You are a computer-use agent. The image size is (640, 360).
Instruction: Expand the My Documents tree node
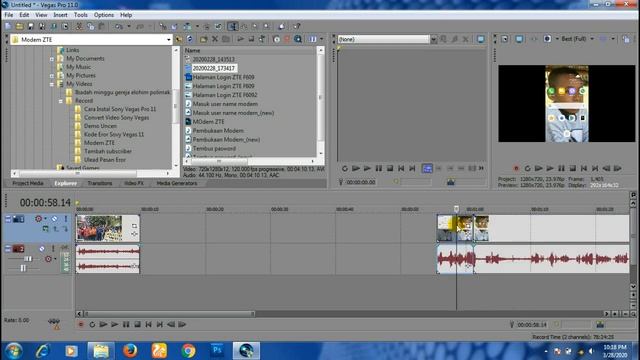[52, 59]
